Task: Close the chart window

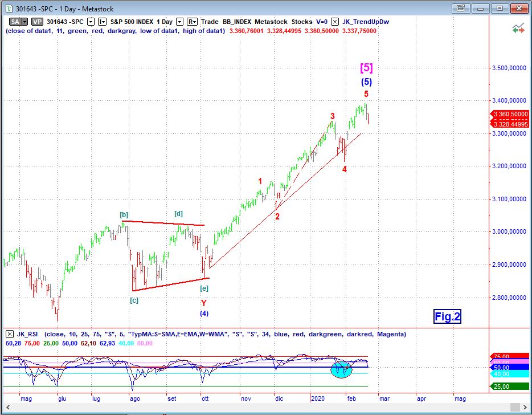Action: point(519,8)
